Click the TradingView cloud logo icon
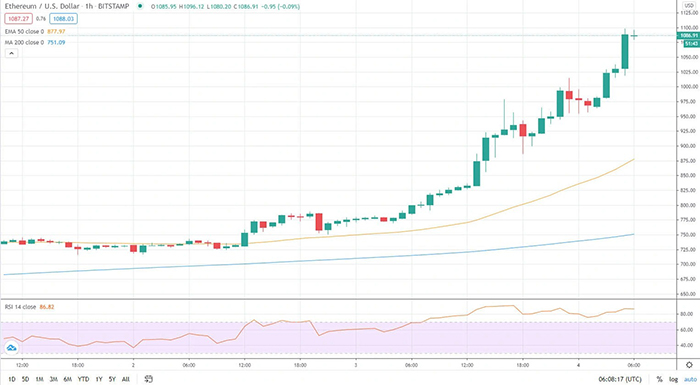 (12, 347)
